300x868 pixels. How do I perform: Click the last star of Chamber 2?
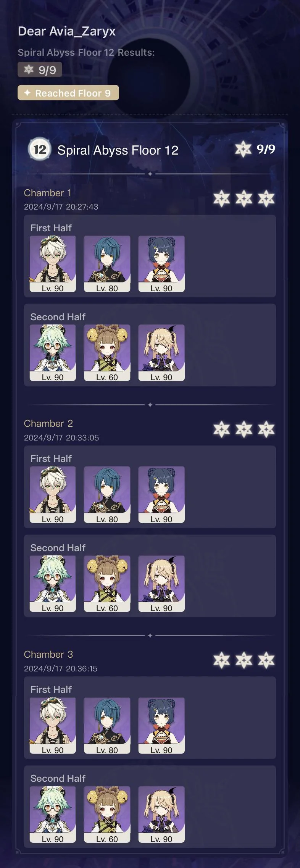[266, 429]
